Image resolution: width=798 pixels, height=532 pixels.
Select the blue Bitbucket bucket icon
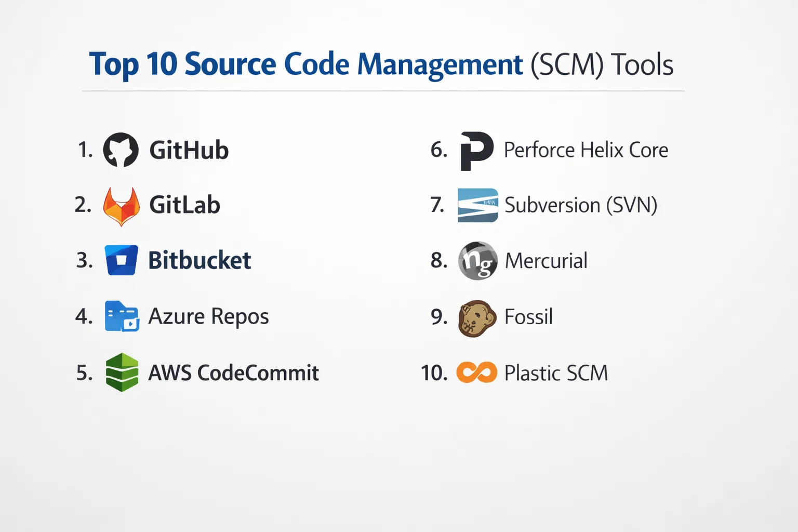tap(121, 260)
